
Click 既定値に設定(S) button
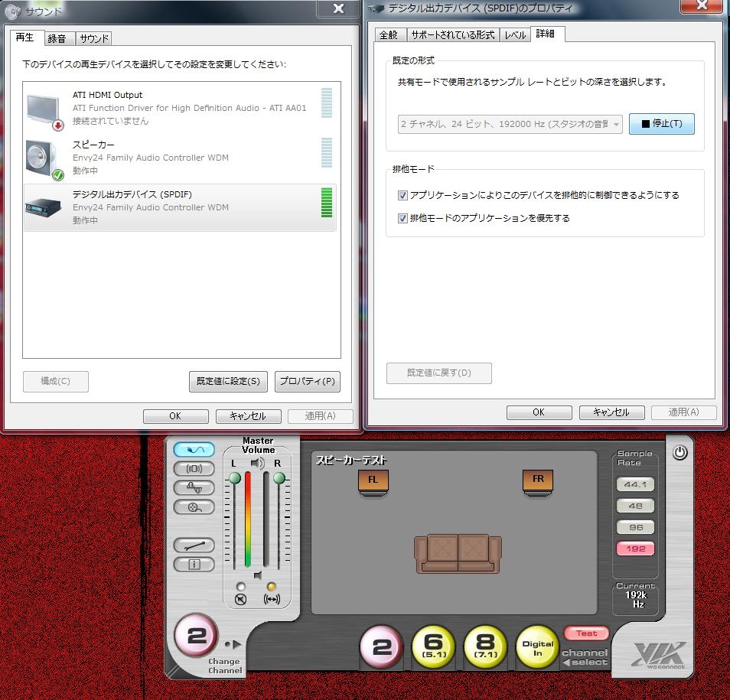pos(228,382)
